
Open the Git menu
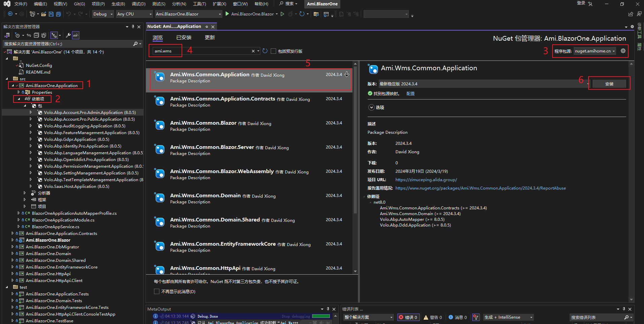click(x=79, y=4)
